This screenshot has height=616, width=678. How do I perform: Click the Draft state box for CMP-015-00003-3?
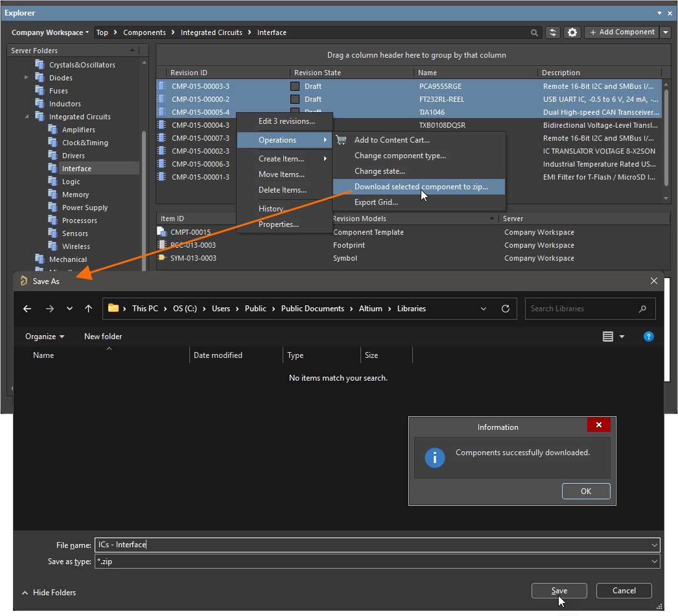click(x=295, y=86)
